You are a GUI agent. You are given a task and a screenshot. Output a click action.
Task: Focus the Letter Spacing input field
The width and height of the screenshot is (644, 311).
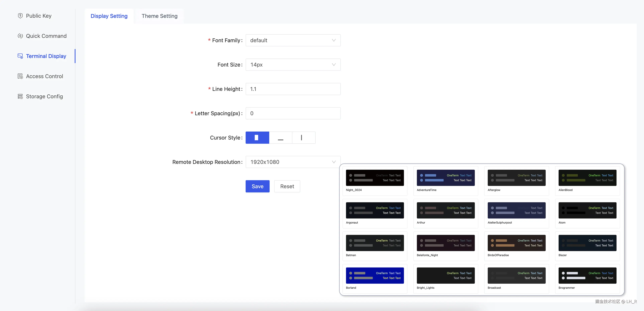(x=293, y=113)
